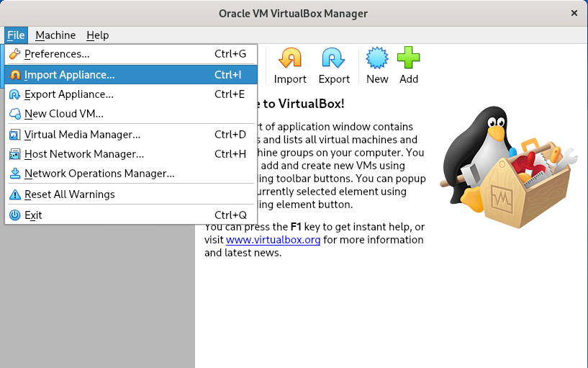588x368 pixels.
Task: Choose New Cloud VM... menu entry
Action: click(x=131, y=114)
